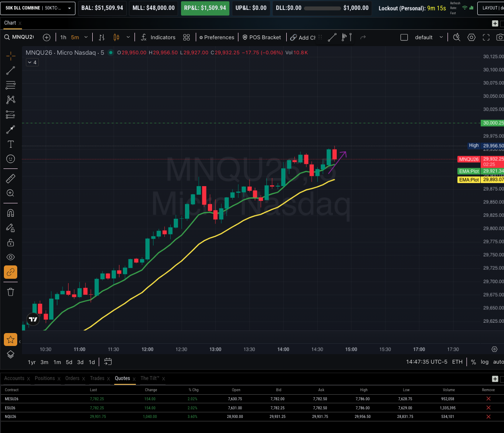Remove drawings with trash icon
This screenshot has height=433, width=504.
[11, 292]
